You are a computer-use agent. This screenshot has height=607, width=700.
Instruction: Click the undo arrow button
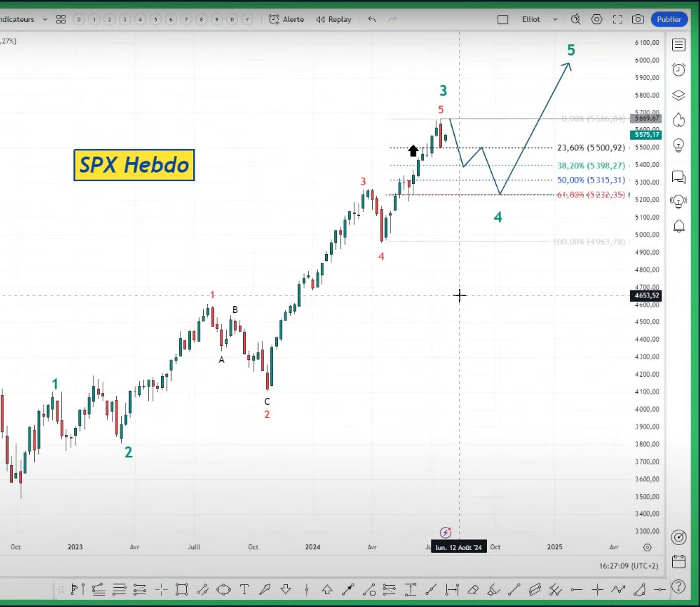(371, 19)
